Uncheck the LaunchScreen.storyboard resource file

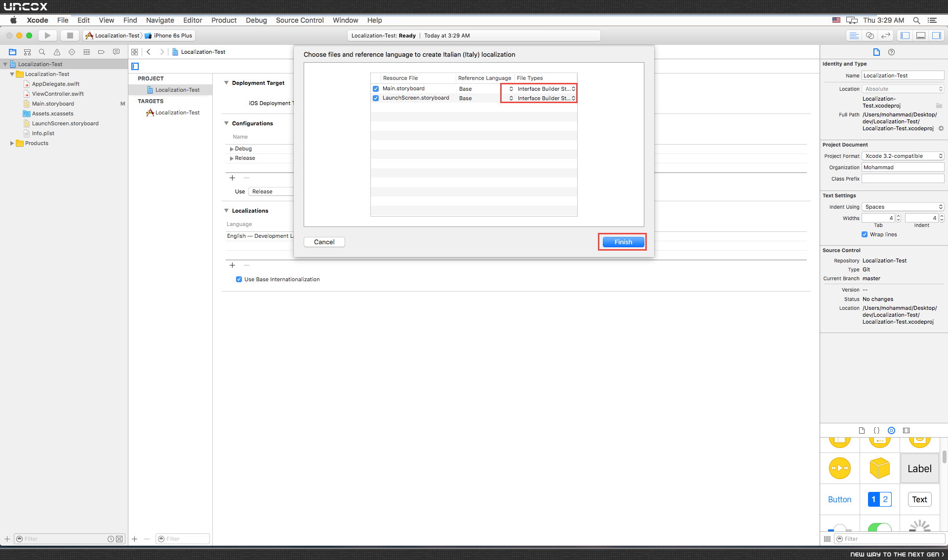click(376, 98)
